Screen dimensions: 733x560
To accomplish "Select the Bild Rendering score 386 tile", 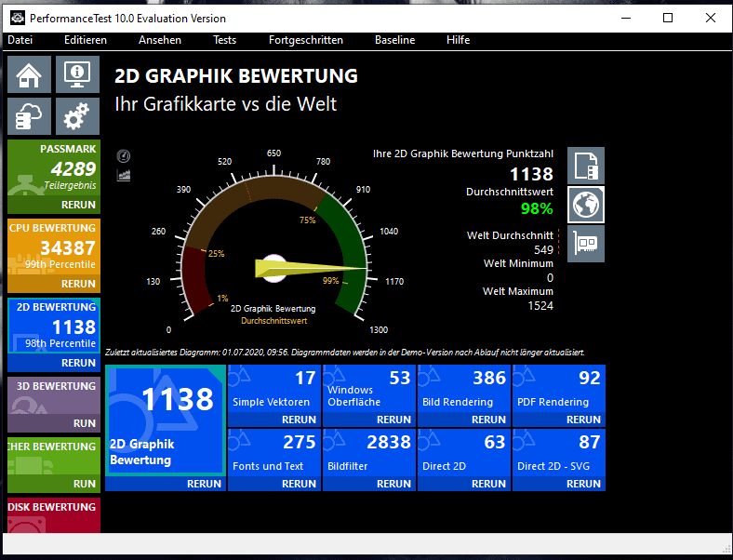I will pos(464,389).
